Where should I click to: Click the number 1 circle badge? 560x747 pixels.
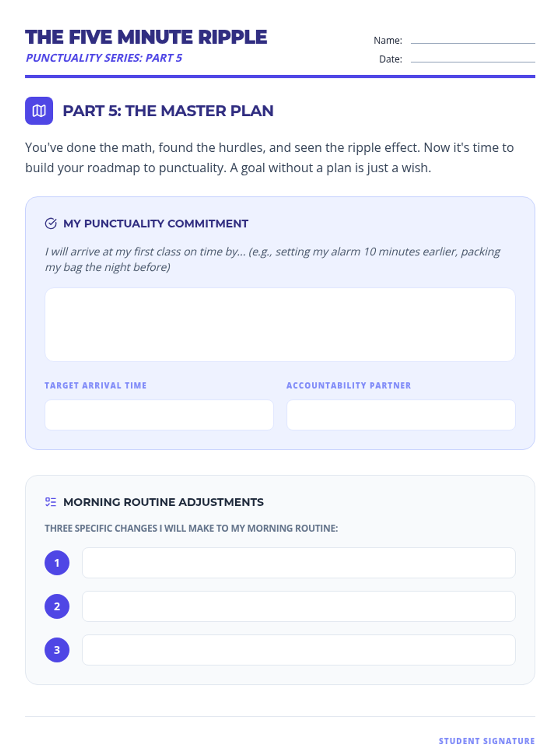pos(57,563)
